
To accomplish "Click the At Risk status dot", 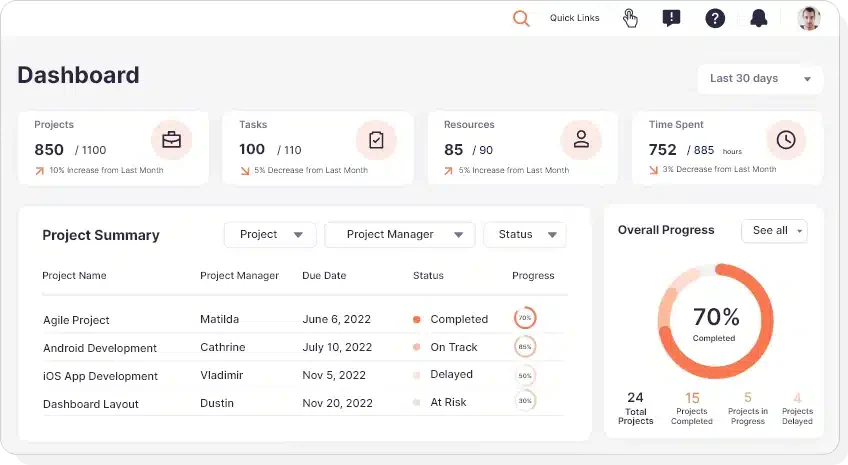I will (416, 402).
